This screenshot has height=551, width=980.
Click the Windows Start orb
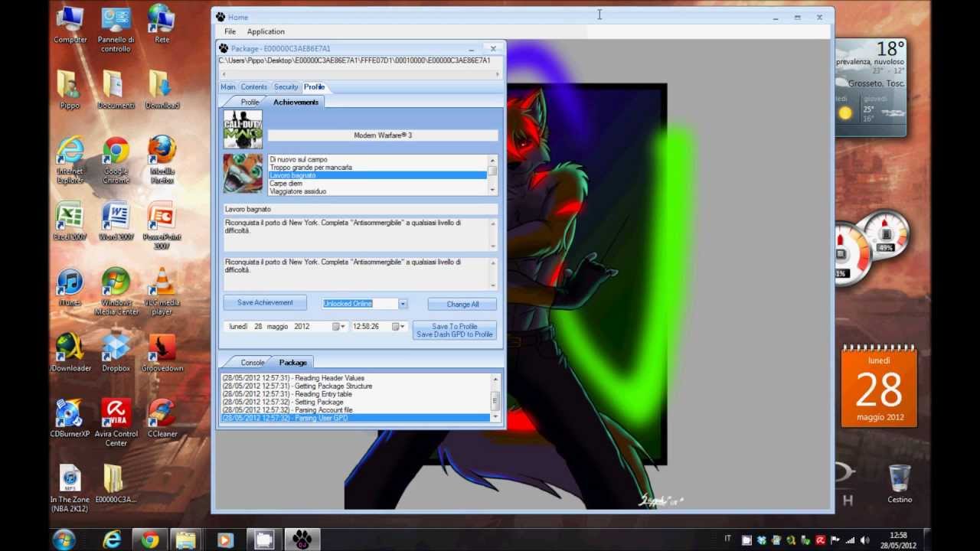64,540
